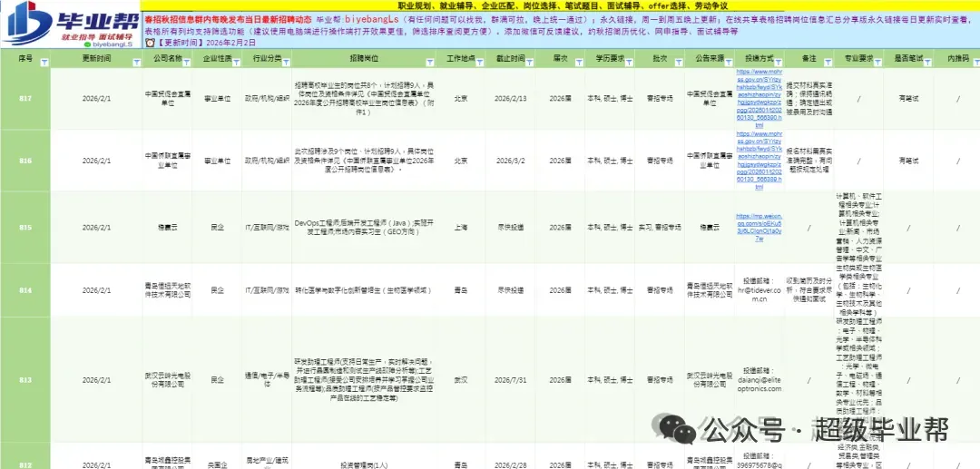The image size is (980, 469).
Task: Open the mohrss.gov.cn link in row 817
Action: coord(759,98)
